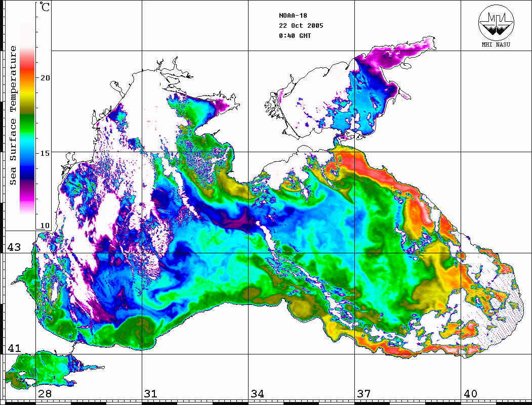
Task: Click the longitude label 40
Action: pos(470,394)
